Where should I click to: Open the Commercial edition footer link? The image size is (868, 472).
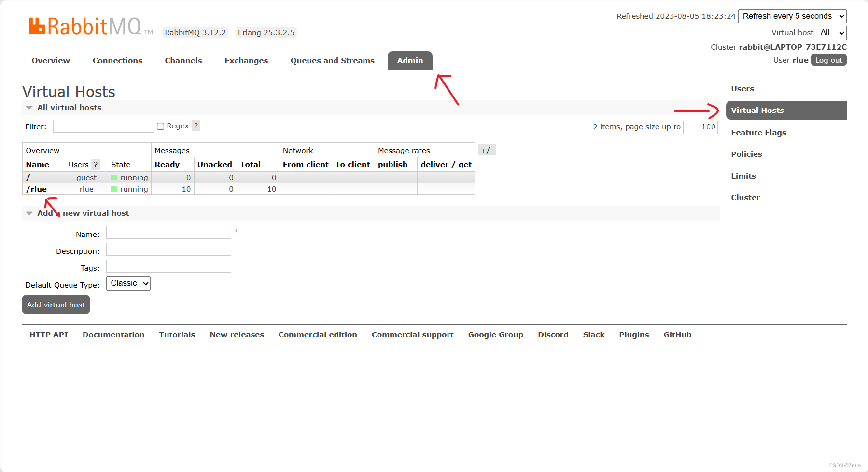318,334
